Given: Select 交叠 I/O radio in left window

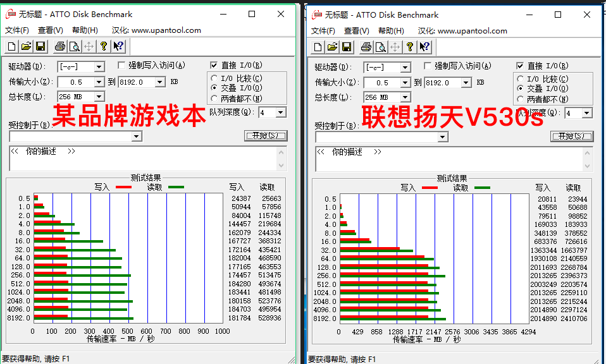Looking at the screenshot, I should point(214,88).
